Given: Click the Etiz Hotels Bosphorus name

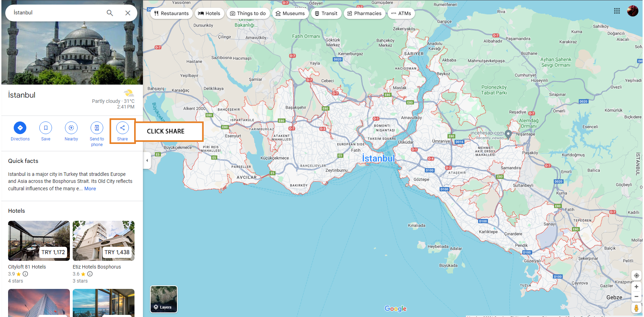Looking at the screenshot, I should point(97,267).
